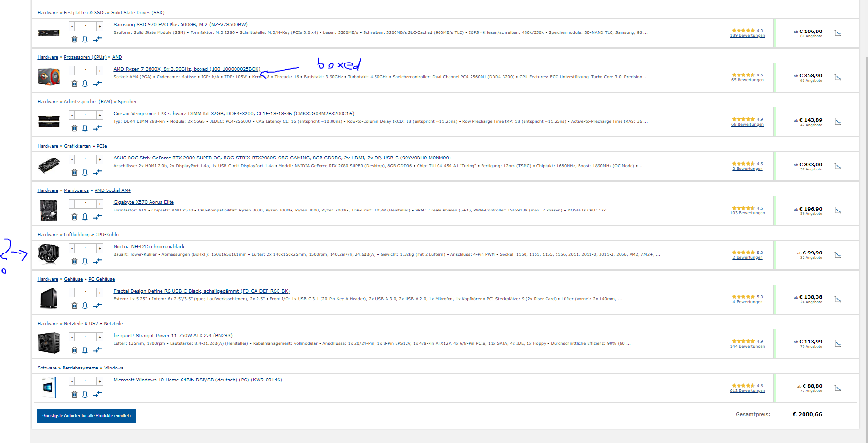Viewport: 868px width, 443px height.
Task: Open price chart for Corsair Vengeance LPX
Action: [837, 122]
